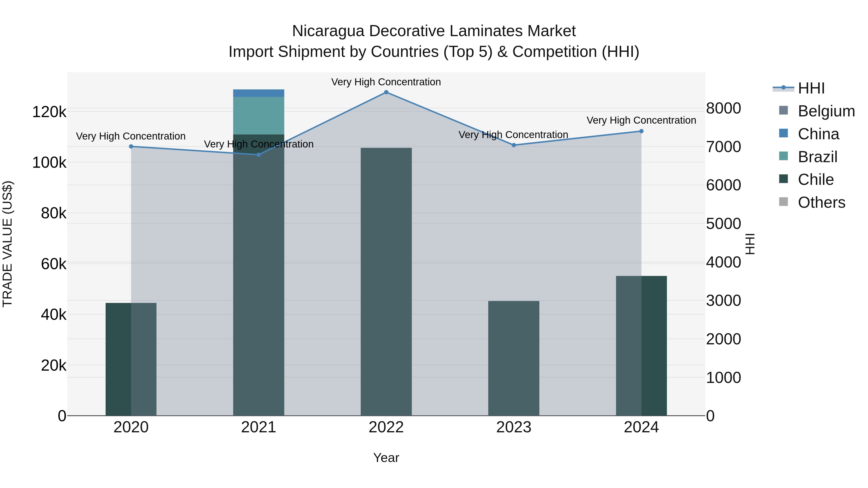Select the 2021 HHI data point
Screen dimensions: 868x488
pyautogui.click(x=259, y=154)
